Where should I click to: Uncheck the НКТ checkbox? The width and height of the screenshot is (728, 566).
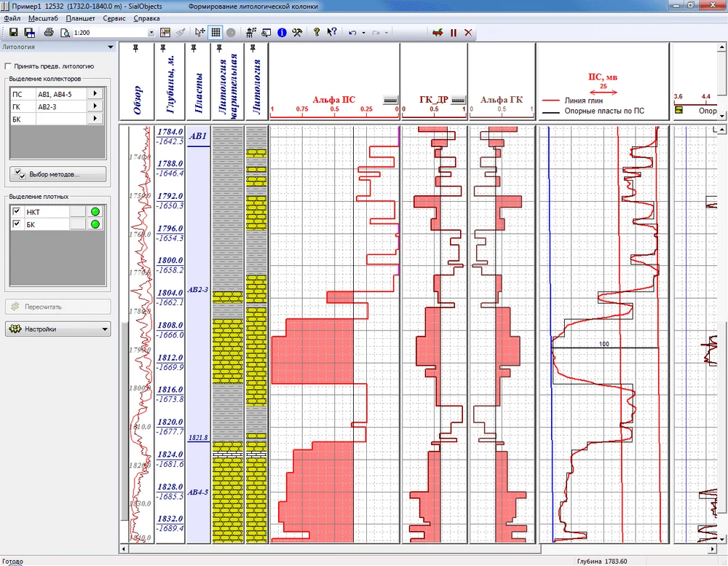coord(17,211)
